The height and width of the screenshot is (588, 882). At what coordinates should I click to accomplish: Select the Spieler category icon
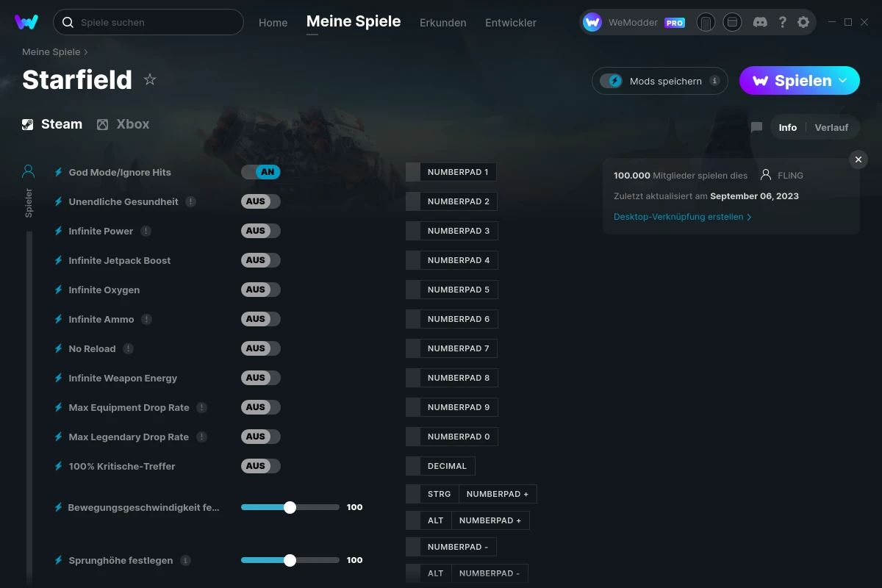pyautogui.click(x=29, y=172)
